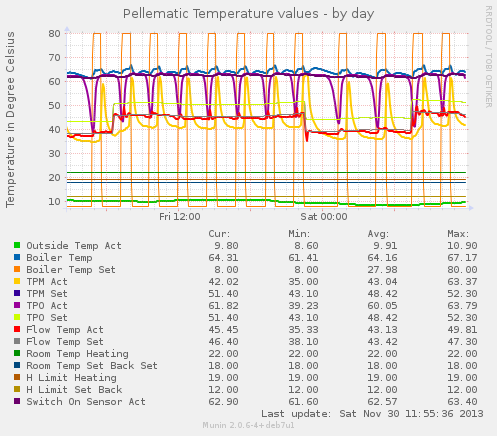Click the TPM Act max value 63.37
This screenshot has height=436, width=497.
[x=462, y=282]
